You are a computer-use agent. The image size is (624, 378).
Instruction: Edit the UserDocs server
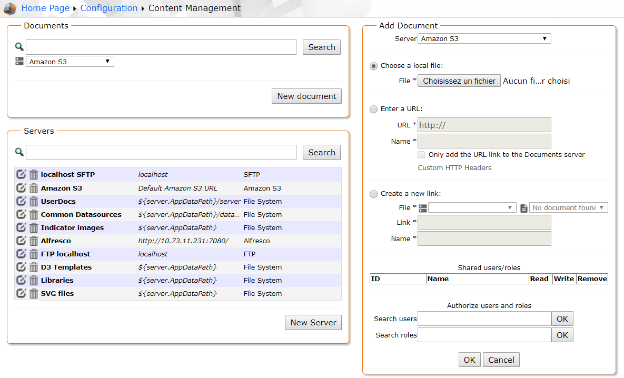click(x=21, y=201)
